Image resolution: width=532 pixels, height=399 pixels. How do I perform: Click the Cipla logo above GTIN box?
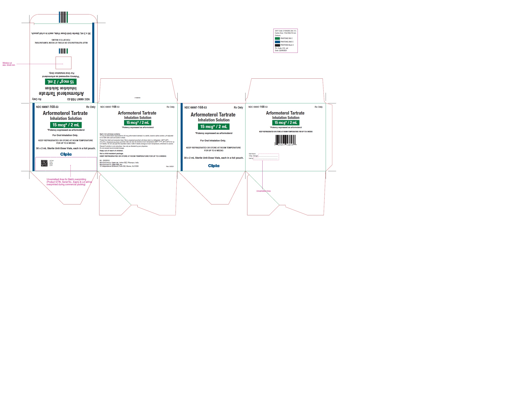click(x=66, y=154)
